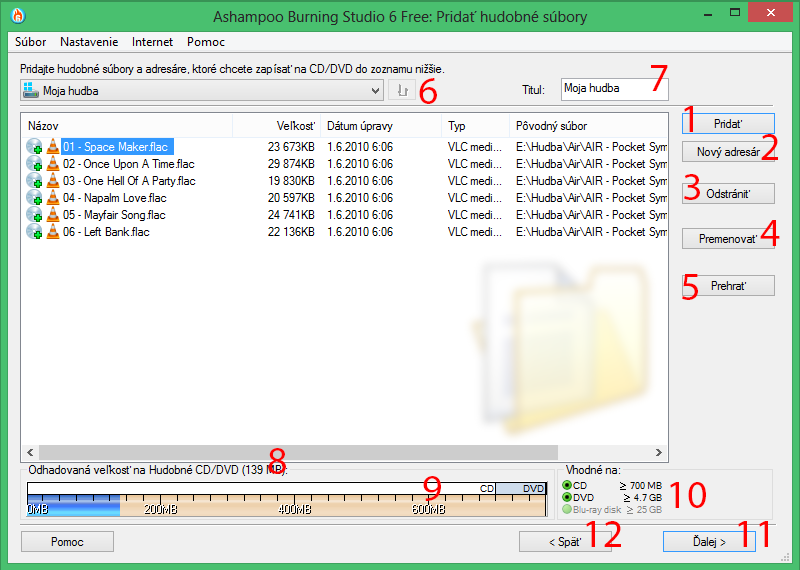Click the VLC cone icon of 06 - Left Bank.flac
The width and height of the screenshot is (800, 570).
[53, 232]
